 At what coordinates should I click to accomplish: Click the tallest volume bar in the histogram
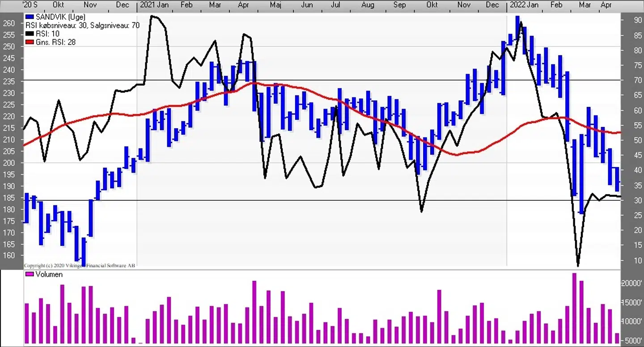574,309
